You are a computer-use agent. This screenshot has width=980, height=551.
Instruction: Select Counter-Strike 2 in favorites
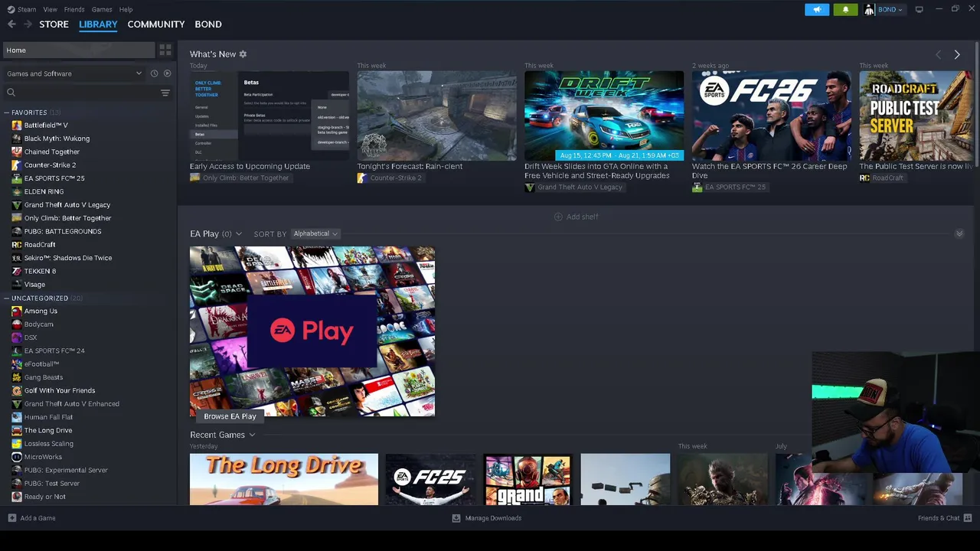tap(50, 165)
